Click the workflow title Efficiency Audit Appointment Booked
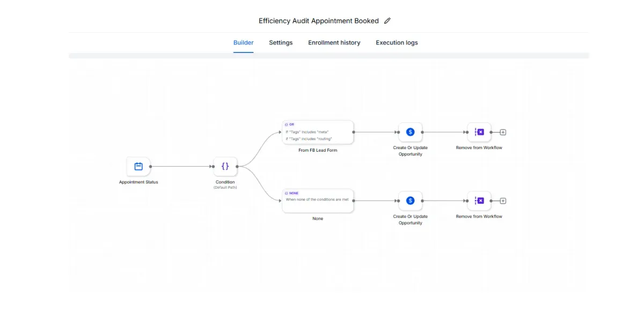Screen dimensions: 644x318 pyautogui.click(x=318, y=21)
